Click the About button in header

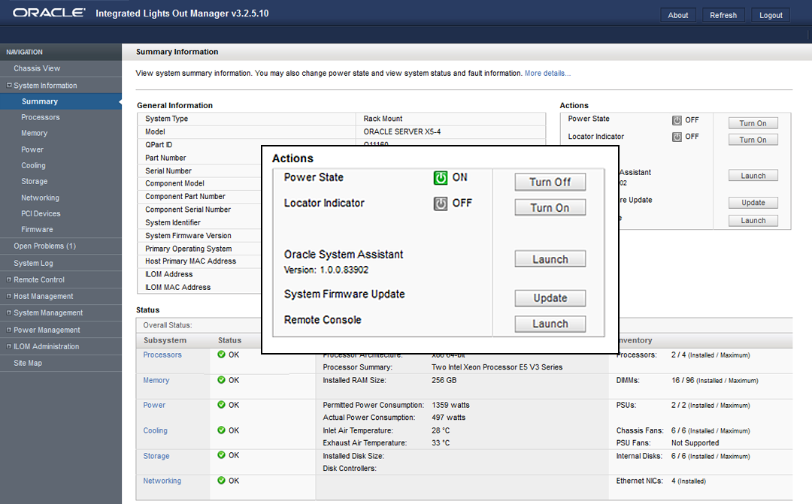[x=678, y=15]
